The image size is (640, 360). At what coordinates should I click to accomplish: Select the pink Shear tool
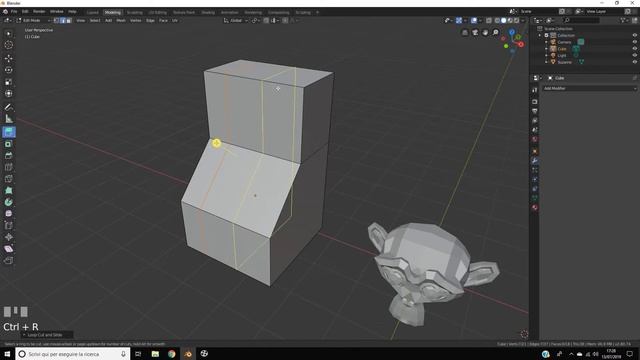(9, 249)
